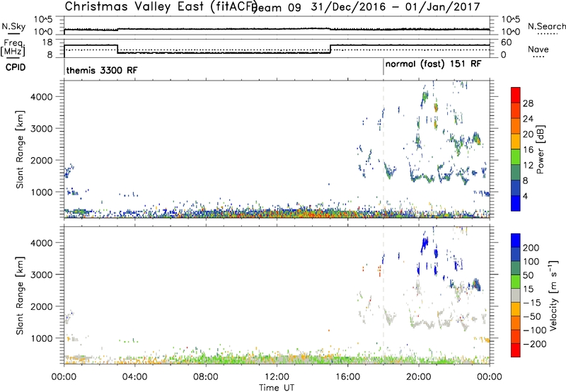The height and width of the screenshot is (392, 566).
Task: Click the 'CPID' label
Action: click(16, 67)
